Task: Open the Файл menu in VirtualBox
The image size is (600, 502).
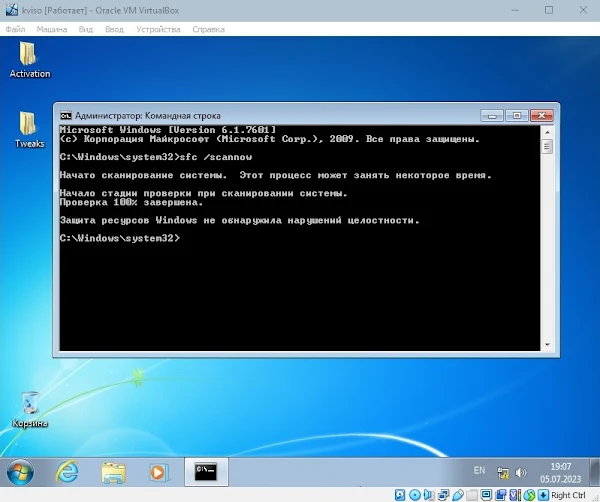Action: 16,29
